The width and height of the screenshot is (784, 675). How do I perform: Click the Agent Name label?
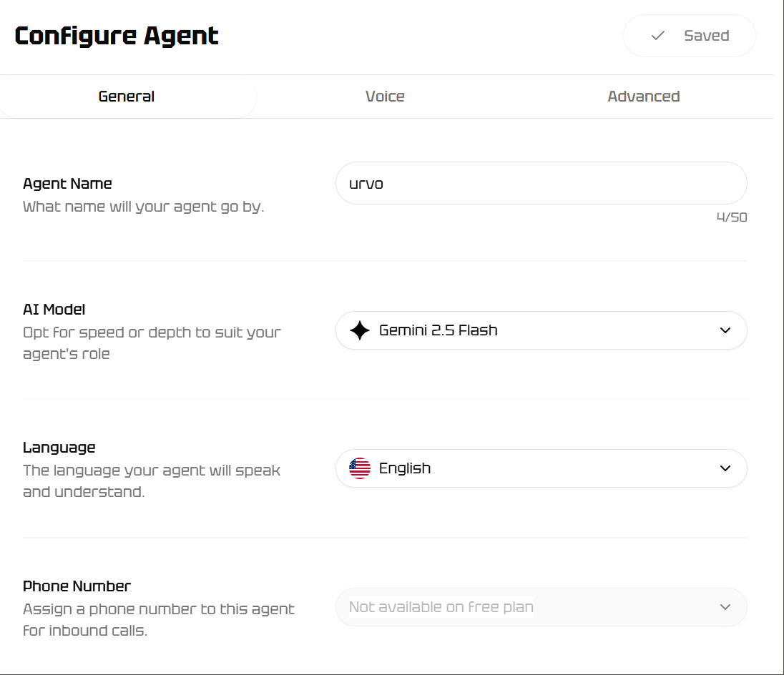tap(67, 183)
